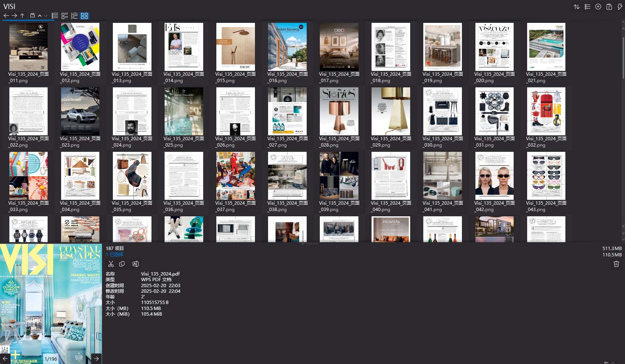625x364 pixels.
Task: Select the pool image thumbnail 页面_025.png
Action: pyautogui.click(x=184, y=111)
